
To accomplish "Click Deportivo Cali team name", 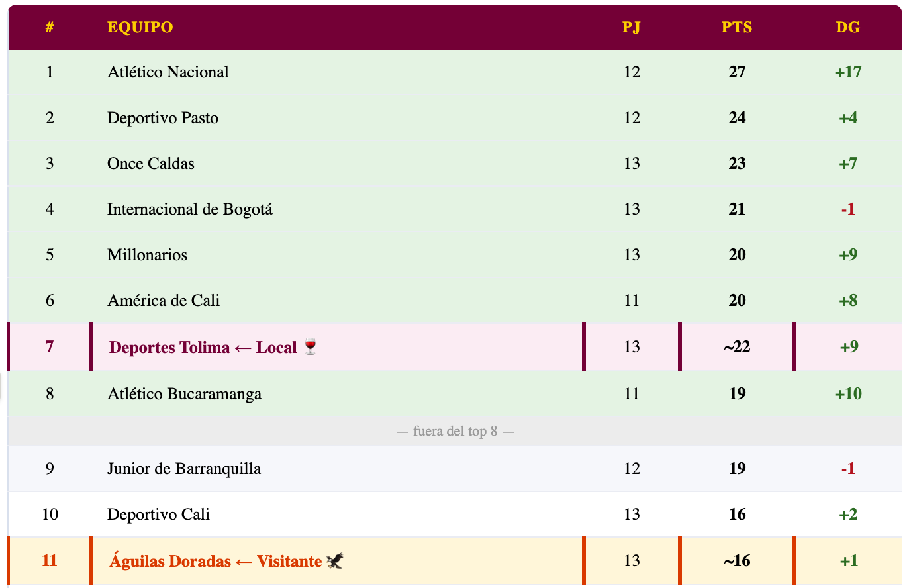I will pos(158,514).
